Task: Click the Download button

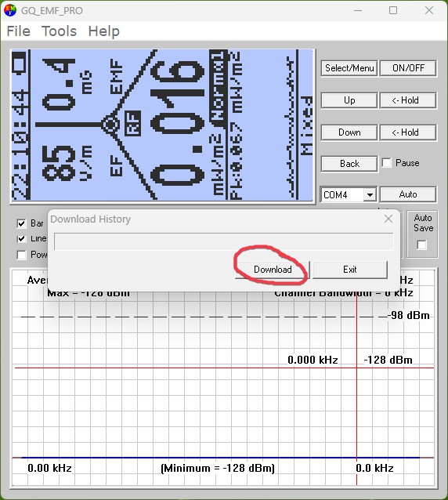Action: click(x=273, y=270)
